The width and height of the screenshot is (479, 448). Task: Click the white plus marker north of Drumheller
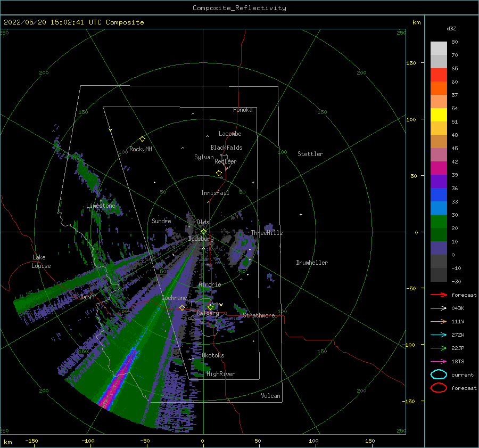[301, 214]
